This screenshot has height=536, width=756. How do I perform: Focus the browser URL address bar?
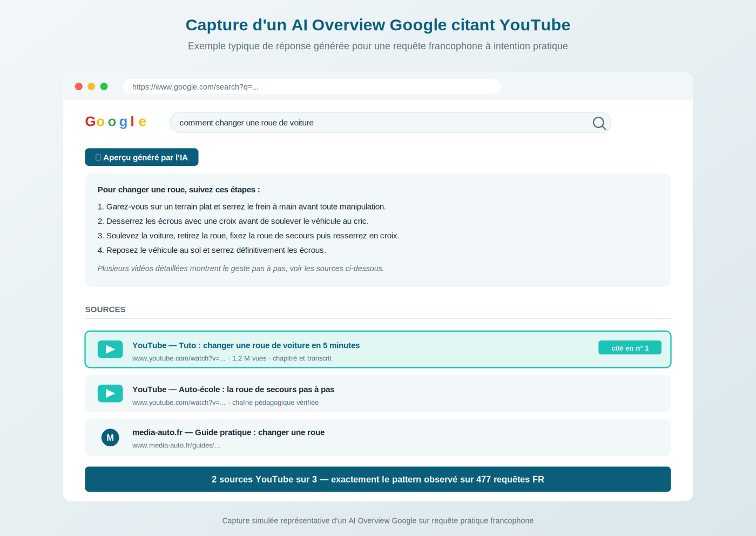point(312,86)
